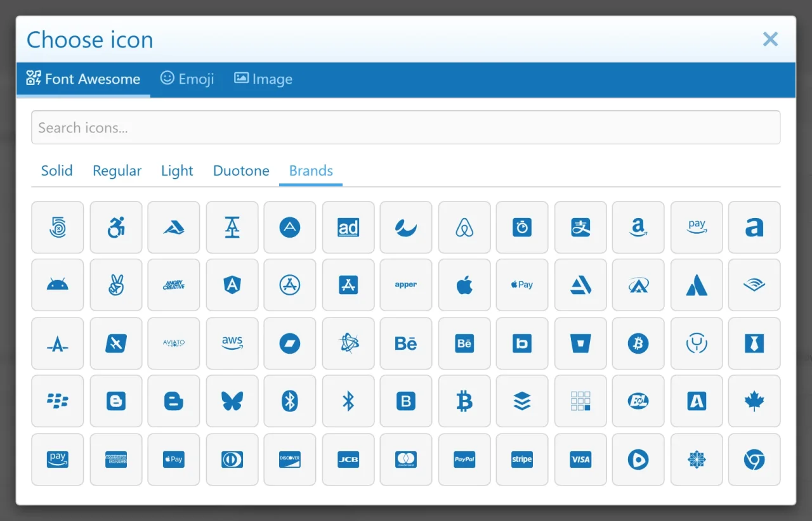
Task: Select the Visa card icon
Action: click(580, 459)
